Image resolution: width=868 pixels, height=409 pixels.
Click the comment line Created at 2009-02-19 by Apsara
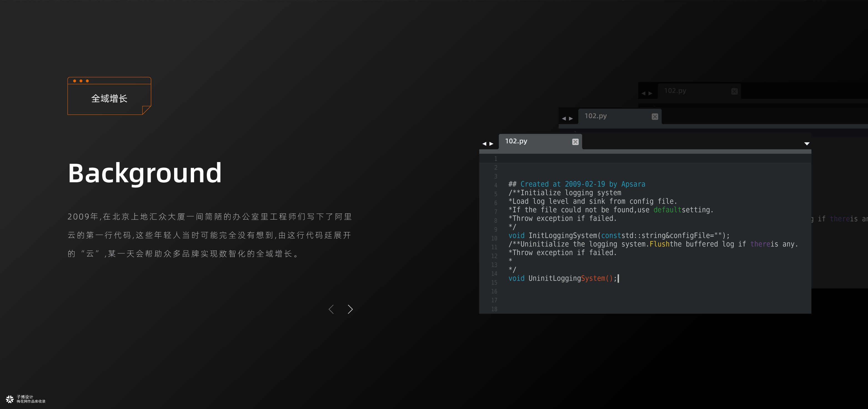click(x=576, y=184)
